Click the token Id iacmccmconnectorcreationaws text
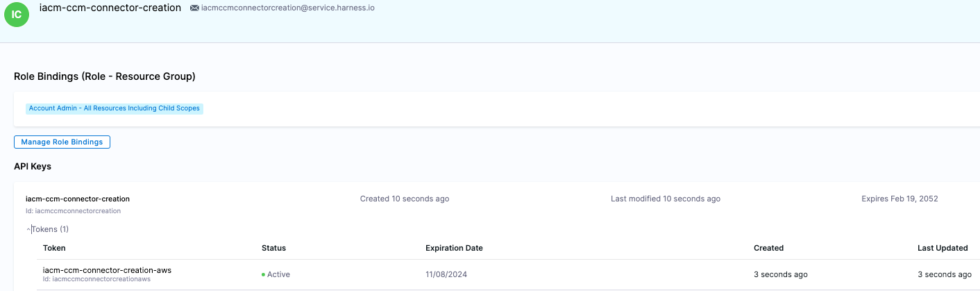Viewport: 980px width, 291px height. pos(96,279)
